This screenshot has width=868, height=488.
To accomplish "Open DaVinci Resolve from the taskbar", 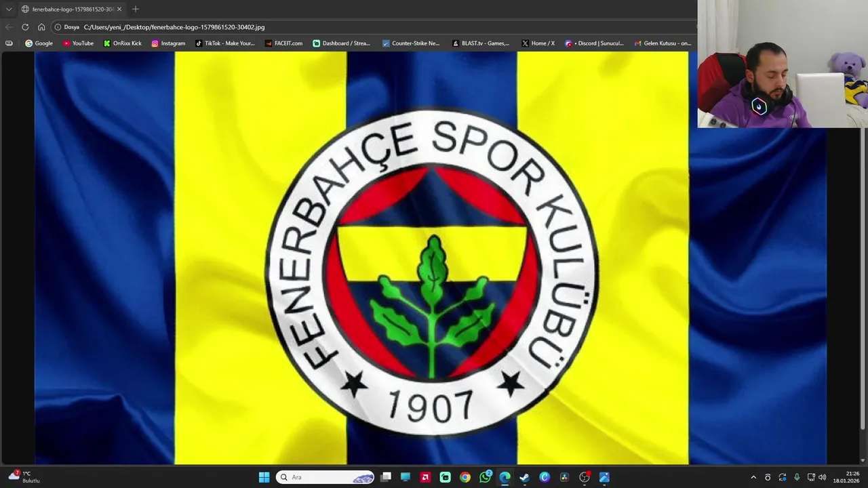I will [564, 477].
